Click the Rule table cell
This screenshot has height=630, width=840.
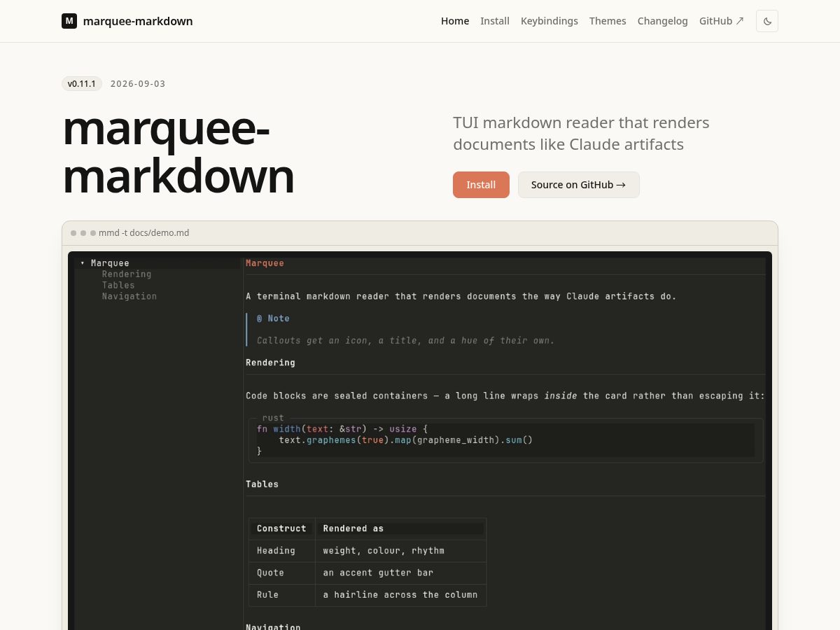point(267,595)
